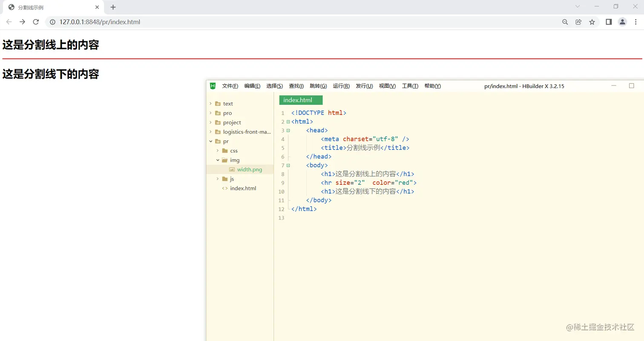
Task: Expand the js folder arrow
Action: (x=218, y=179)
